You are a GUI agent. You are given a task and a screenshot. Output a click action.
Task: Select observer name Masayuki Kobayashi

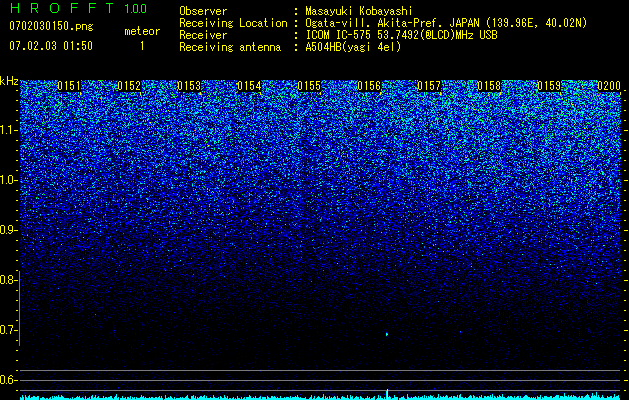coord(359,11)
